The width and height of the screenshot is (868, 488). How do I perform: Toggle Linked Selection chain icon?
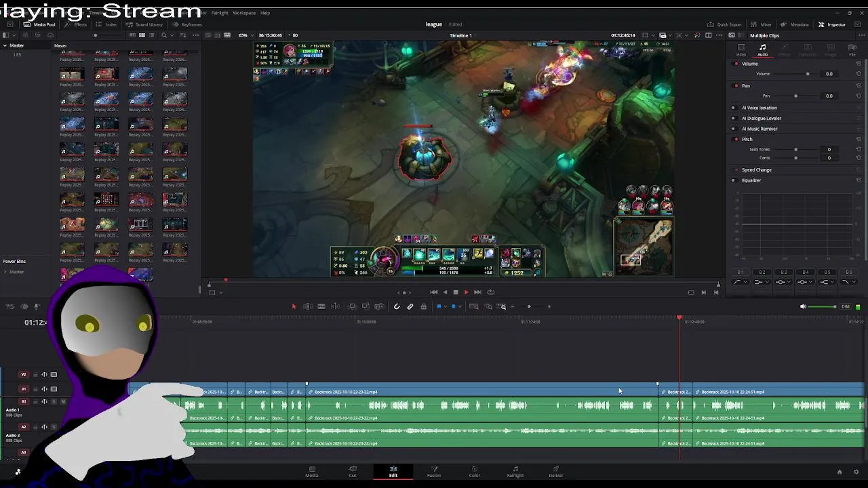(410, 306)
